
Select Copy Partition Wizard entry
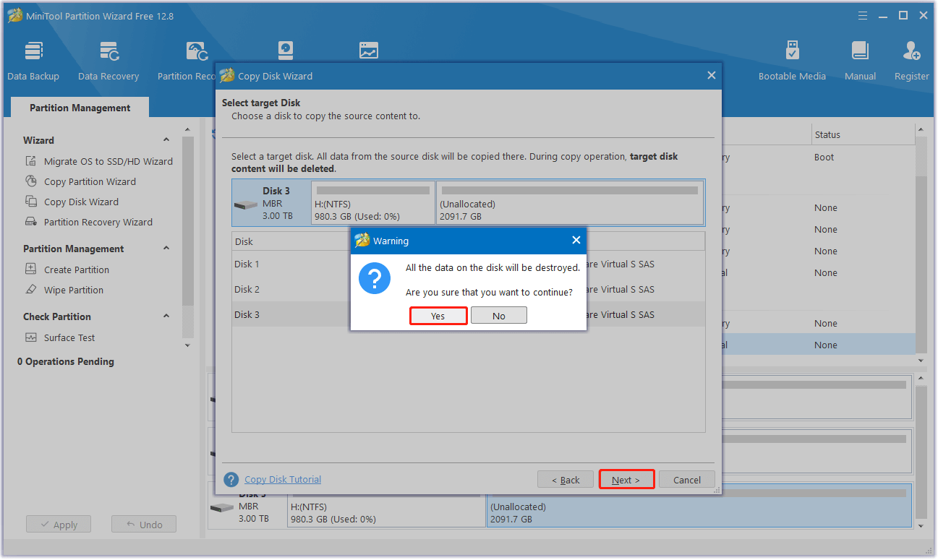tap(90, 181)
